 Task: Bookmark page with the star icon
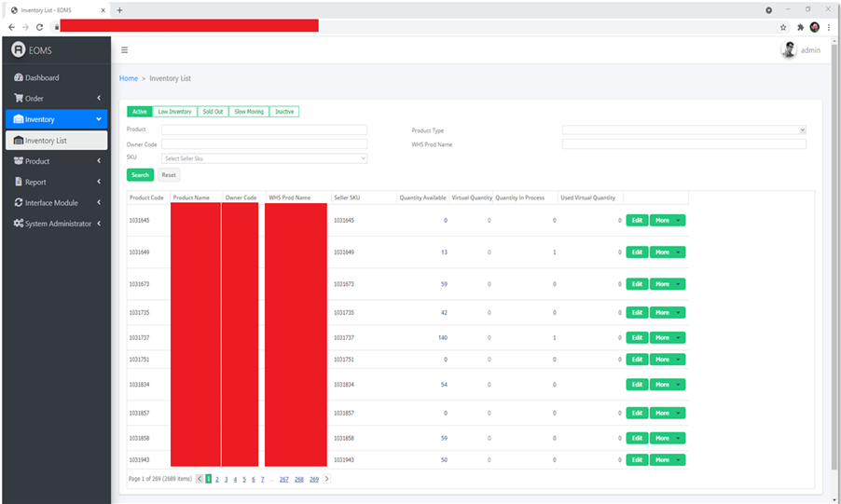[x=783, y=27]
